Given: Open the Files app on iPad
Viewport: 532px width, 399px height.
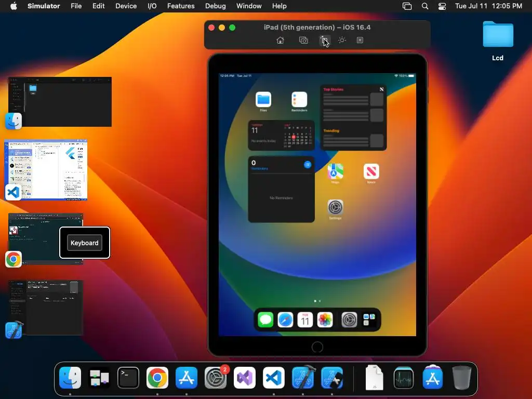Looking at the screenshot, I should [x=263, y=100].
